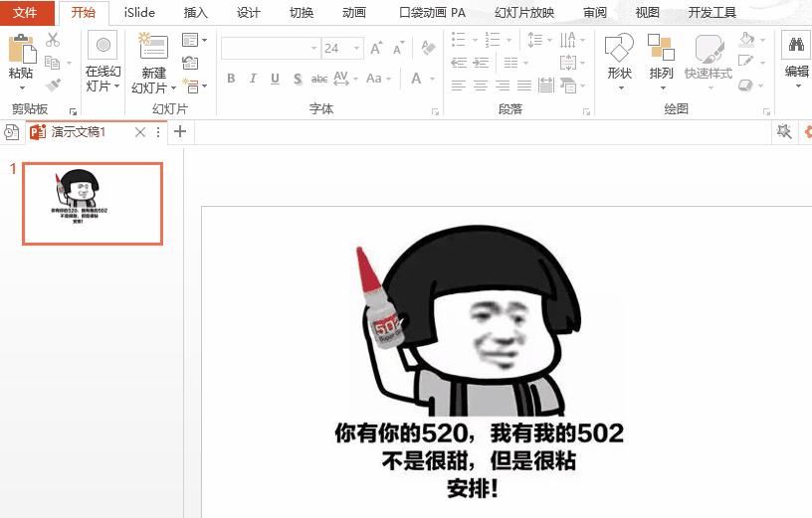812x518 pixels.
Task: Click the Format Painter brush icon
Action: point(53,85)
